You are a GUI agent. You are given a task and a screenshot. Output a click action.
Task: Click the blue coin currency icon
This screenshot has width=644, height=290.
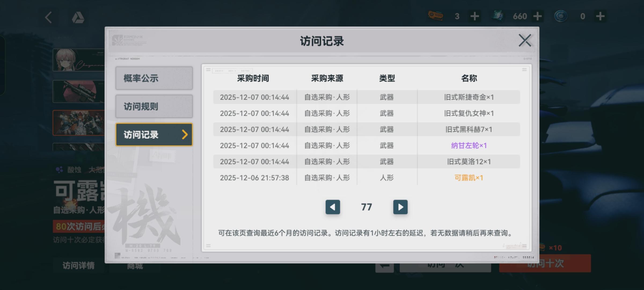pos(561,16)
